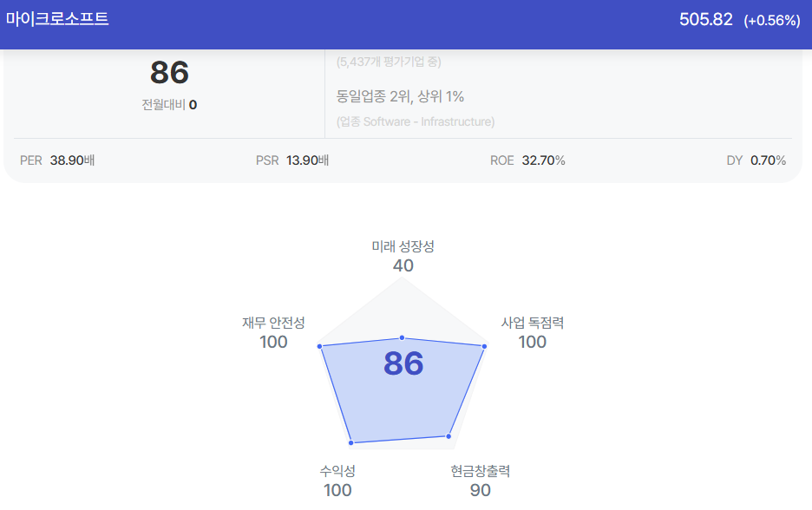Click the Software - Infrastructure industry label
The height and width of the screenshot is (510, 812).
click(416, 121)
